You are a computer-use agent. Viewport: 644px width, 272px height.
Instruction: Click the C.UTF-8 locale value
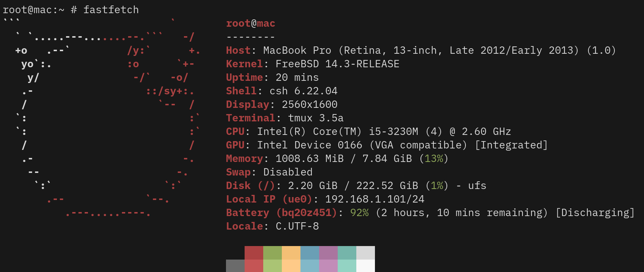[297, 226]
